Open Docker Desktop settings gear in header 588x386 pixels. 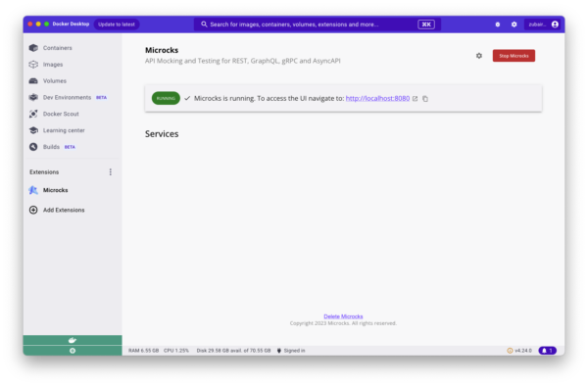[x=514, y=24]
